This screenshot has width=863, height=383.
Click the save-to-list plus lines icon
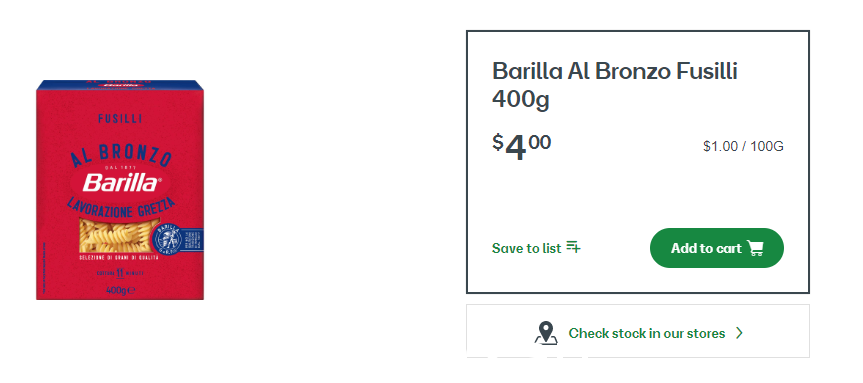coord(573,248)
